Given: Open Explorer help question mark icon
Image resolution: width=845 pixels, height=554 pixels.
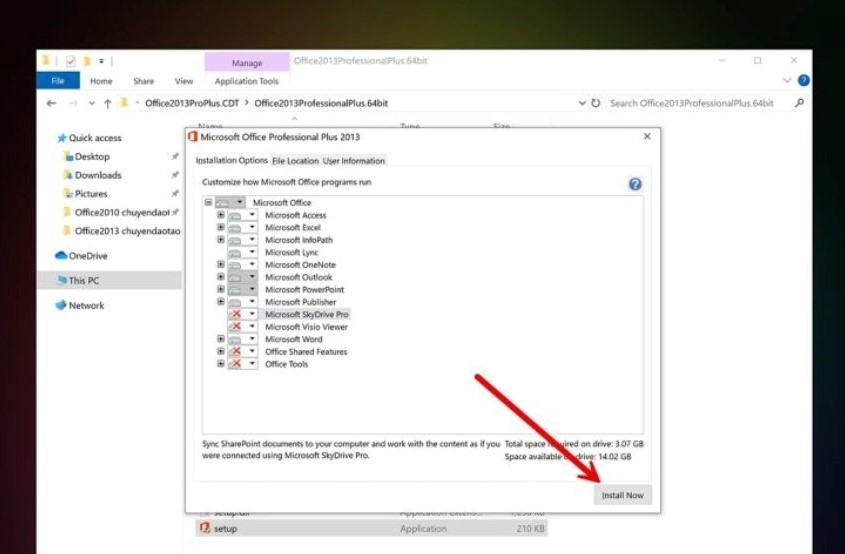Looking at the screenshot, I should click(x=804, y=80).
